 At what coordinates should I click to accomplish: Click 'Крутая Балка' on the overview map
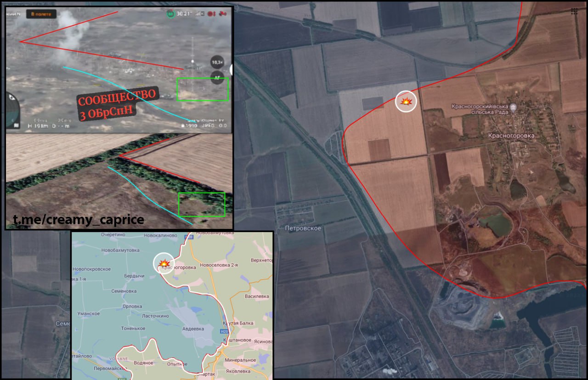coord(237,323)
